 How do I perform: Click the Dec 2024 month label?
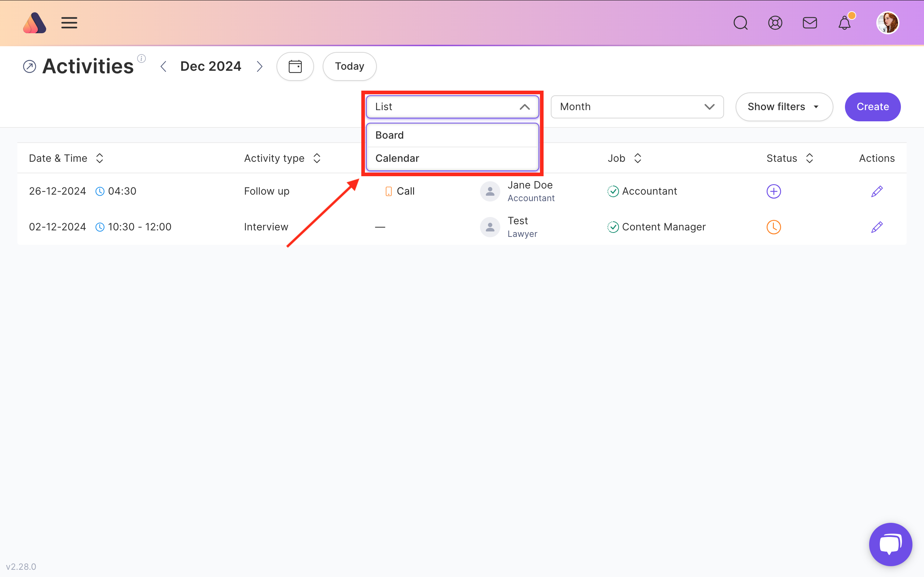(210, 66)
